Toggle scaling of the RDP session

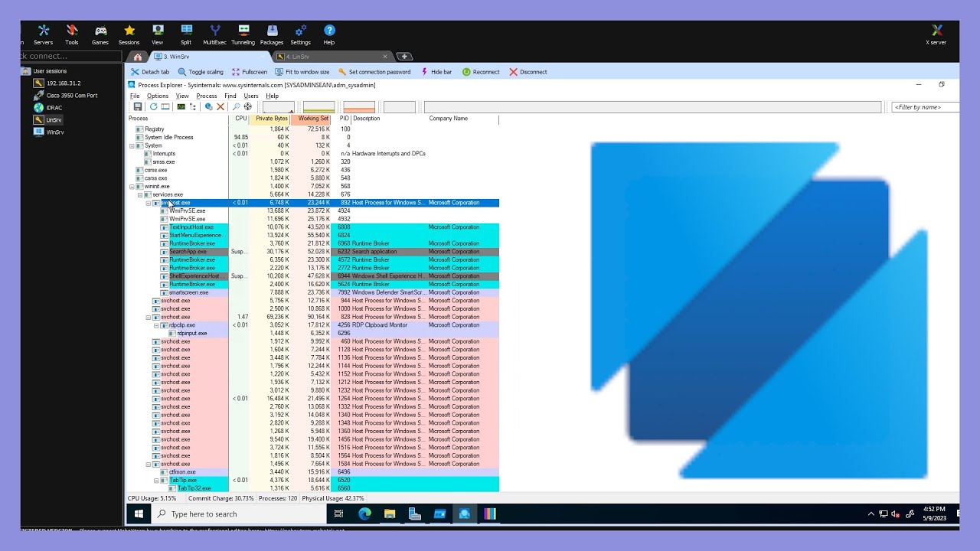(x=201, y=72)
